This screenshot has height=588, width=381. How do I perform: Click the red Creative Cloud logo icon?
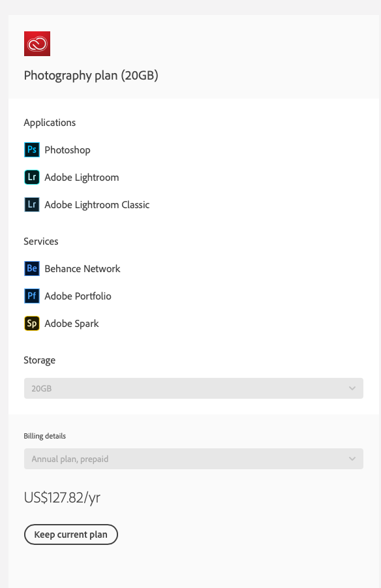pyautogui.click(x=37, y=44)
